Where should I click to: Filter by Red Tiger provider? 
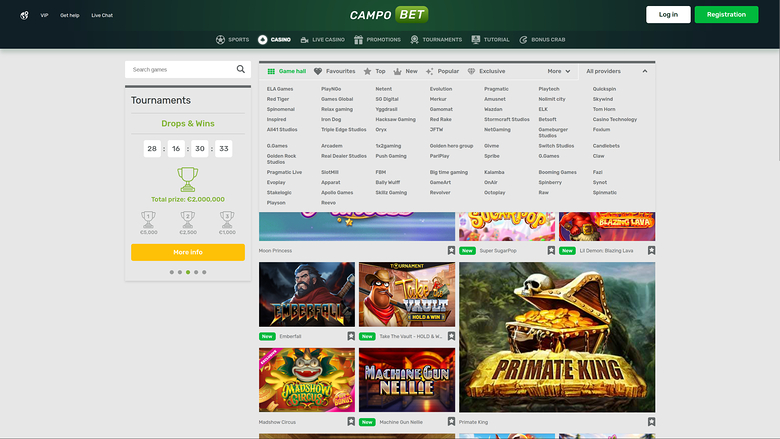coord(278,99)
